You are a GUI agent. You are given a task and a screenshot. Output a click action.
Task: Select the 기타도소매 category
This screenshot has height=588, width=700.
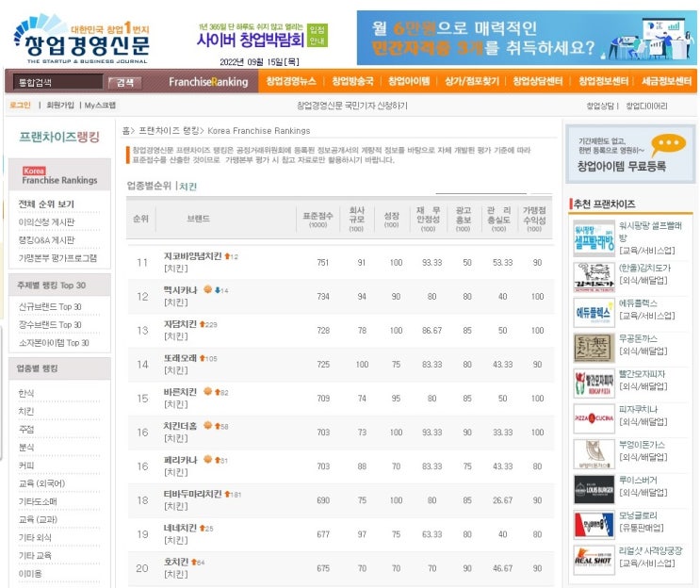pos(38,501)
